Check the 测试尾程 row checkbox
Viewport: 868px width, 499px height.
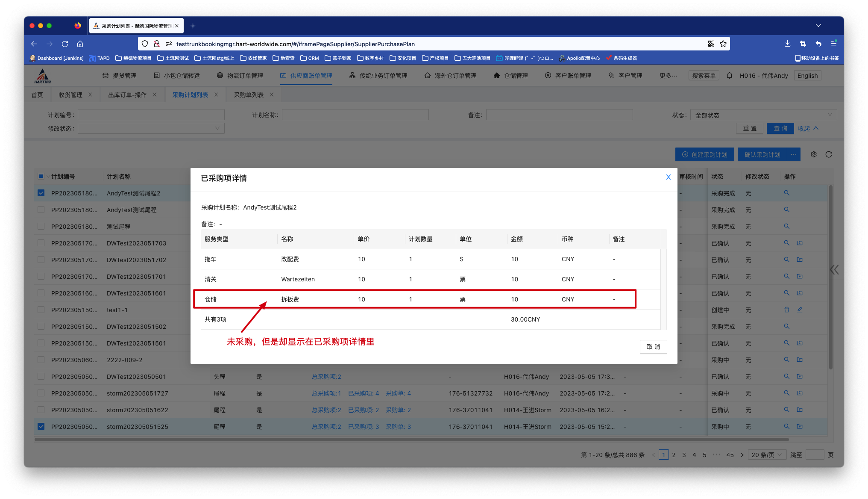coord(41,226)
